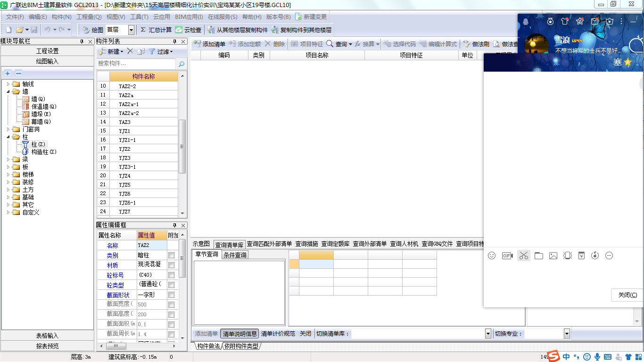The height and width of the screenshot is (362, 644).
Task: Open QQ mail envelope icon
Action: (x=595, y=21)
